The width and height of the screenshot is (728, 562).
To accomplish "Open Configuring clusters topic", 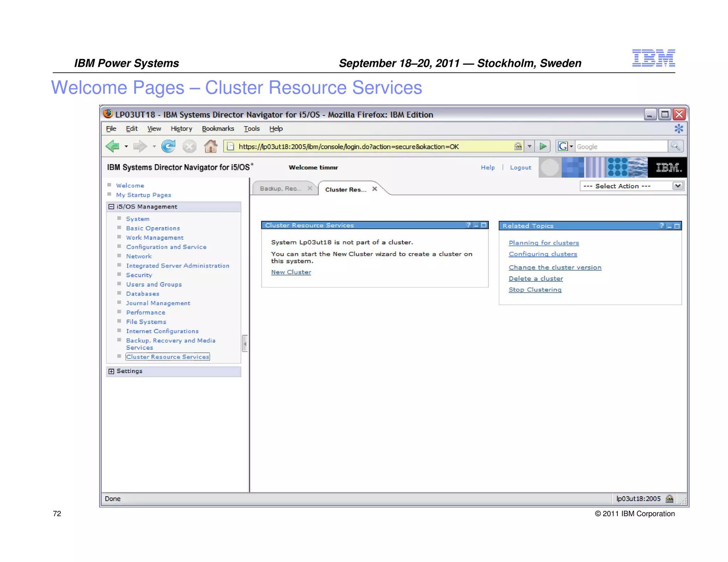I will (x=543, y=254).
